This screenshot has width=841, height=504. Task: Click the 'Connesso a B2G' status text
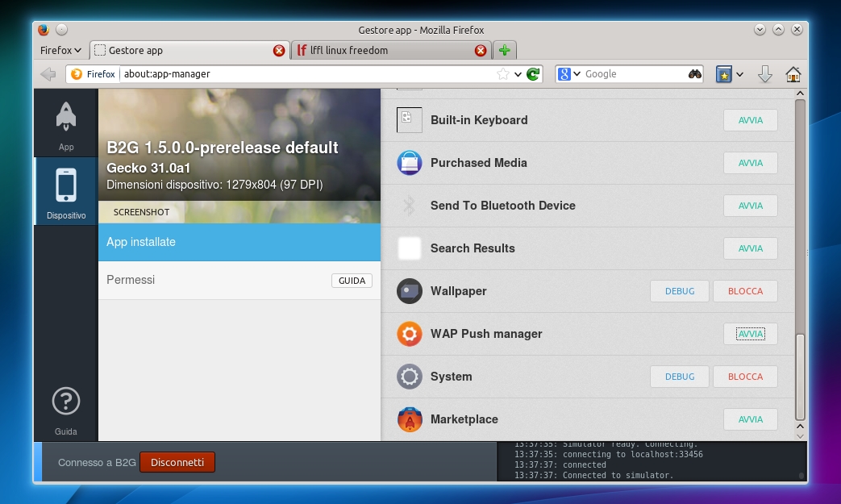point(97,463)
